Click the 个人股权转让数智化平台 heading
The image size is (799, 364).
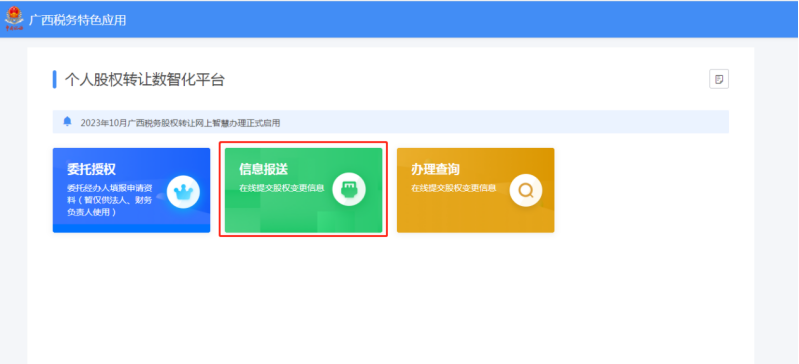(145, 80)
